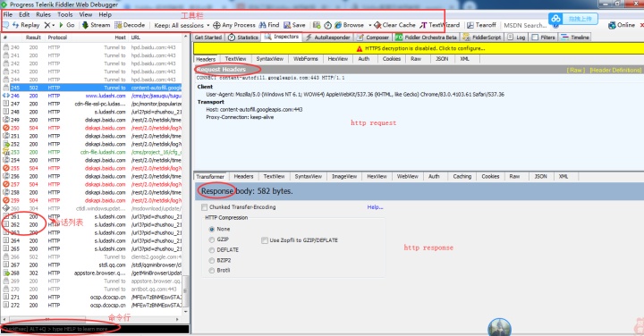Select session 268 appstore.browser row
The image size is (644, 336).
[92, 273]
